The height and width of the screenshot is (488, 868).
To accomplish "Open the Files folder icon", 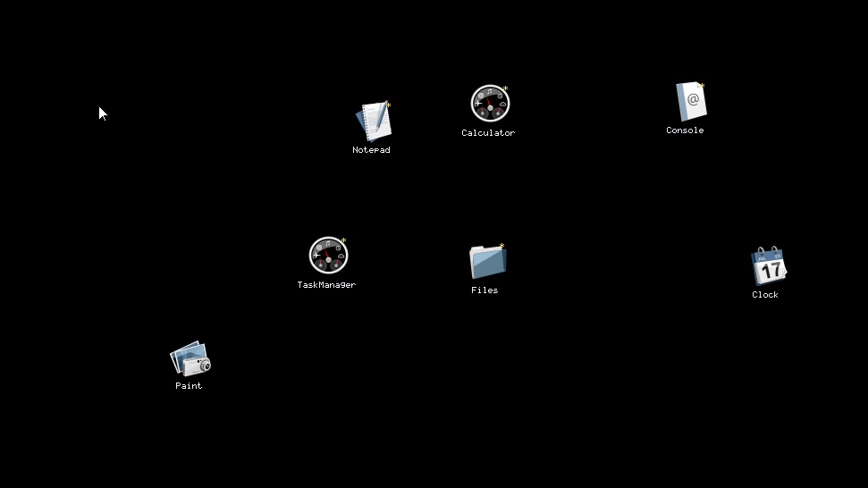I will [487, 261].
